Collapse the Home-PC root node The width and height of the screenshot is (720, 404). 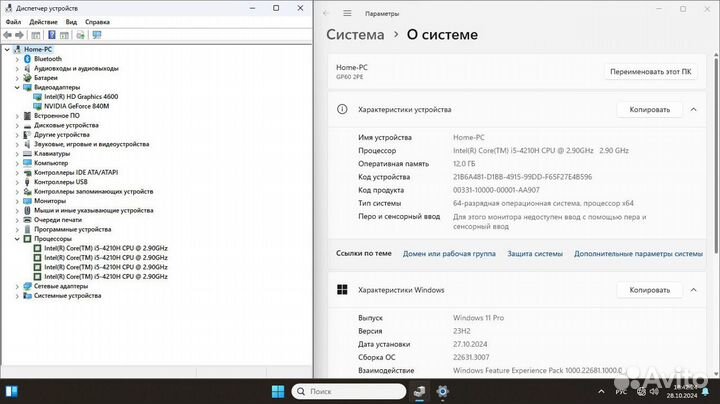pyautogui.click(x=7, y=49)
